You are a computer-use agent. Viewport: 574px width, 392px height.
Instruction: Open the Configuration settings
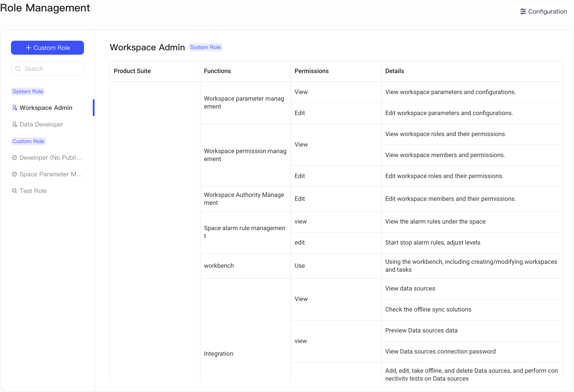pyautogui.click(x=543, y=12)
